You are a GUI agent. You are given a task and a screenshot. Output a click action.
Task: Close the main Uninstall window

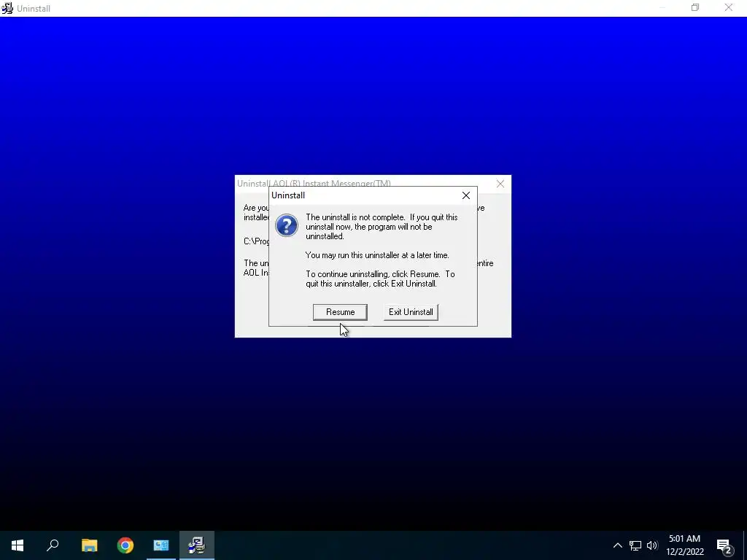(x=729, y=7)
